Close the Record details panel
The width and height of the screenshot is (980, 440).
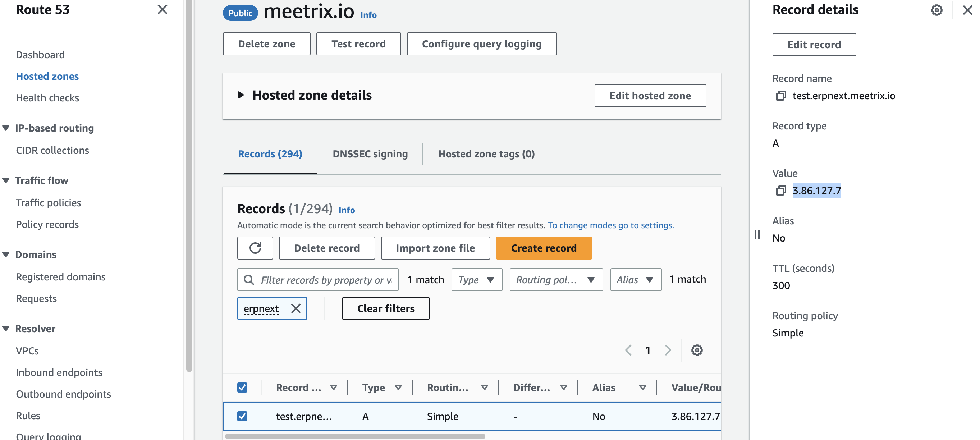pos(967,10)
